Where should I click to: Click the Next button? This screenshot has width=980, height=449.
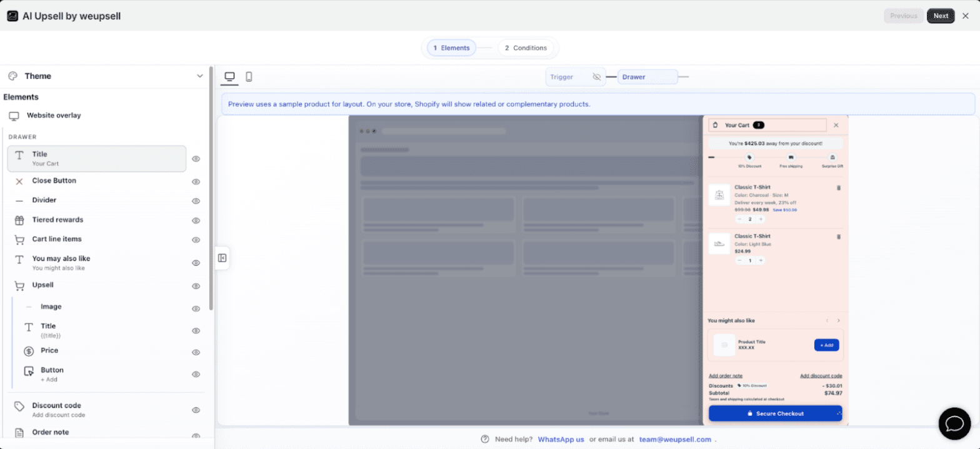point(941,16)
